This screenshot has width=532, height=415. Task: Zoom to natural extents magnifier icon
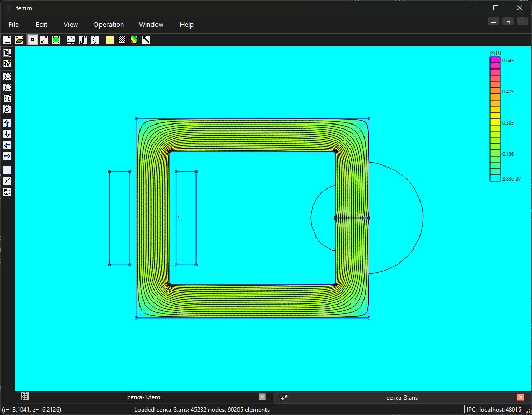point(7,98)
